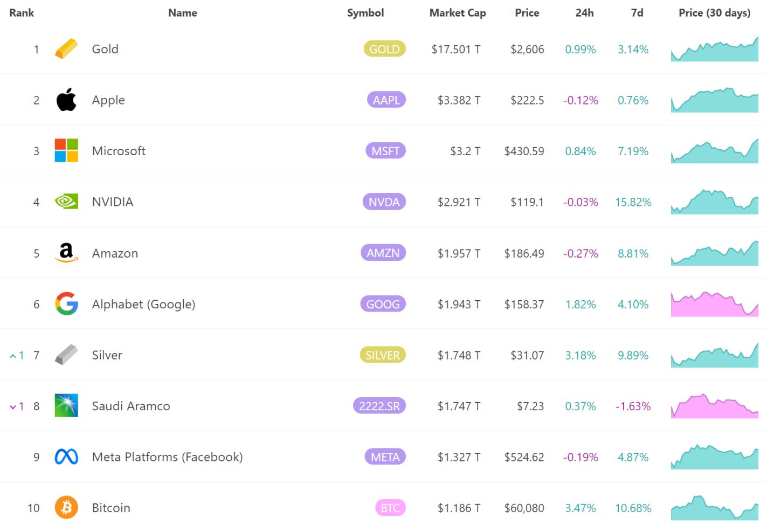Click the Amazon logo icon

pyautogui.click(x=66, y=252)
